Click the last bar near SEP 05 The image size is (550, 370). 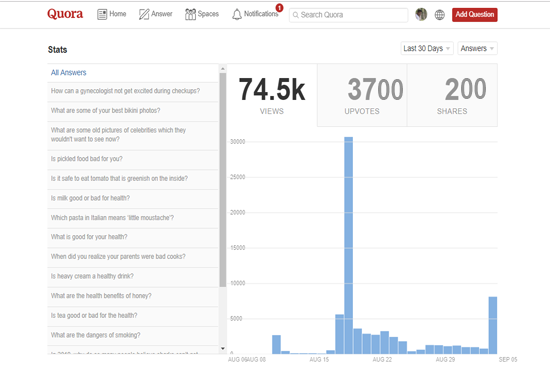pos(493,325)
